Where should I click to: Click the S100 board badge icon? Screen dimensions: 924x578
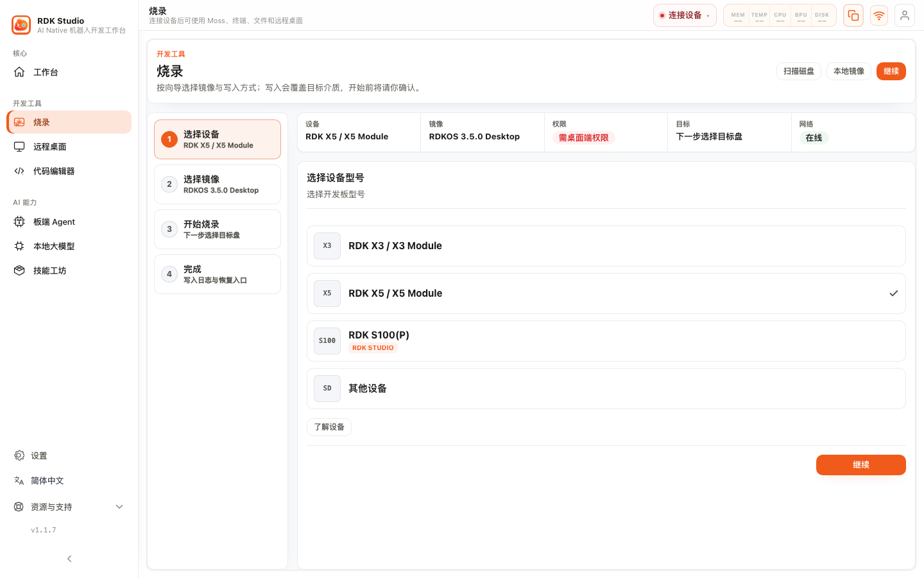pos(327,341)
